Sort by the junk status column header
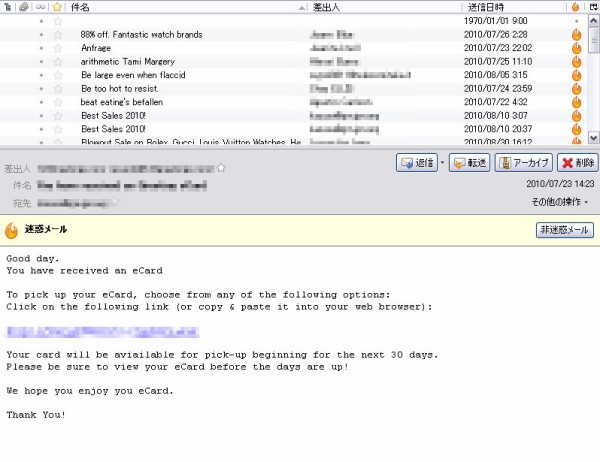600x462 pixels. [x=576, y=7]
